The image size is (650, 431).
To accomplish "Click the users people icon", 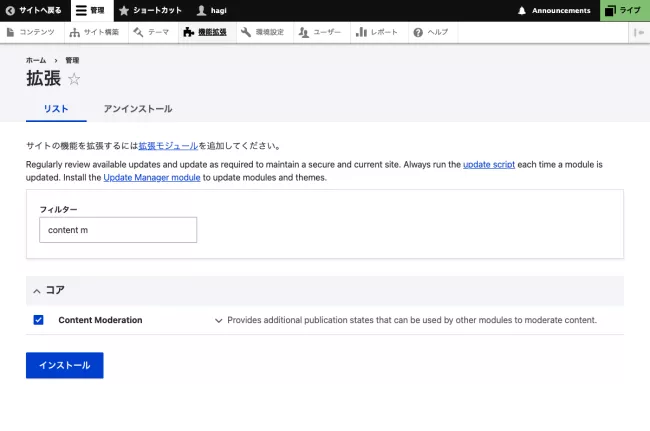I will [303, 32].
